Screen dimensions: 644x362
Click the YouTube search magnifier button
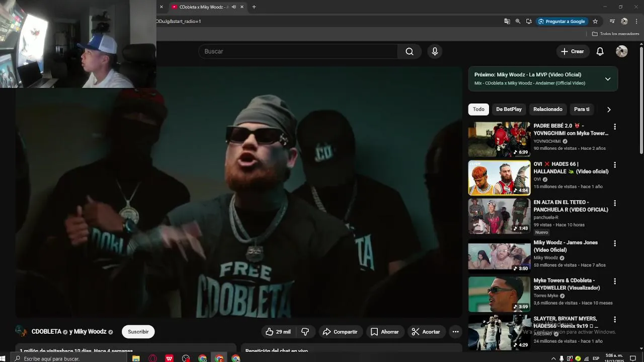coord(410,51)
